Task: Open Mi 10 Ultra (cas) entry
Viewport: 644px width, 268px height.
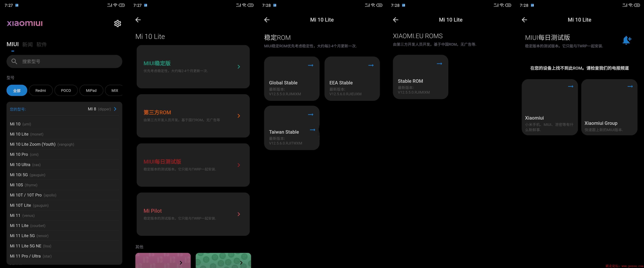Action: [x=64, y=165]
